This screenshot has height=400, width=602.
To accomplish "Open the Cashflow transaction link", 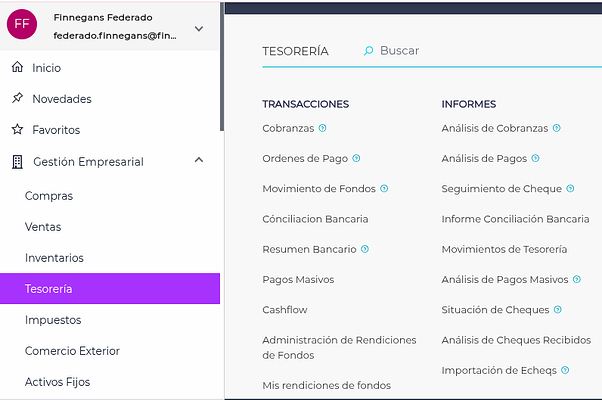I will point(285,310).
